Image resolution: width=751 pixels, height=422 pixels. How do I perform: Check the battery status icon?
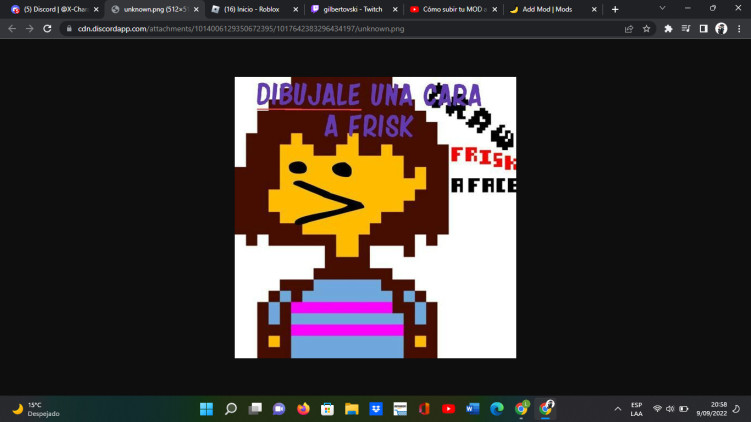coord(683,409)
